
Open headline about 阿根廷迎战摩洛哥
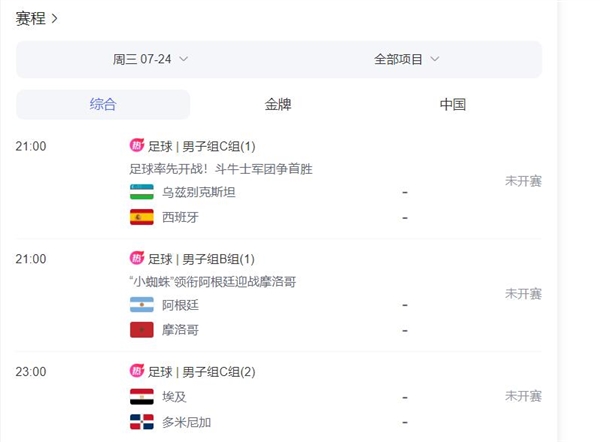(213, 282)
